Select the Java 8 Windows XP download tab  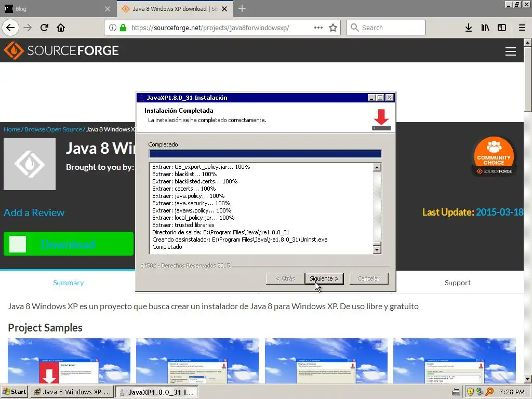pos(175,9)
